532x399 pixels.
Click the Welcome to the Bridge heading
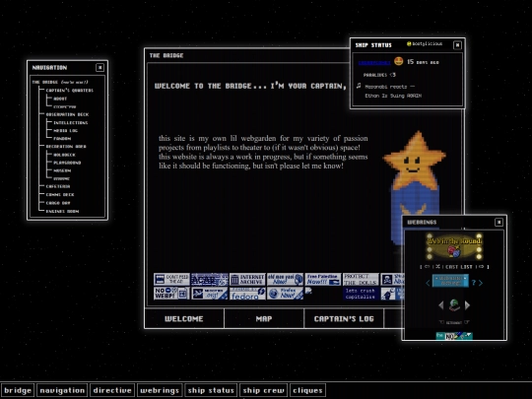[251, 86]
